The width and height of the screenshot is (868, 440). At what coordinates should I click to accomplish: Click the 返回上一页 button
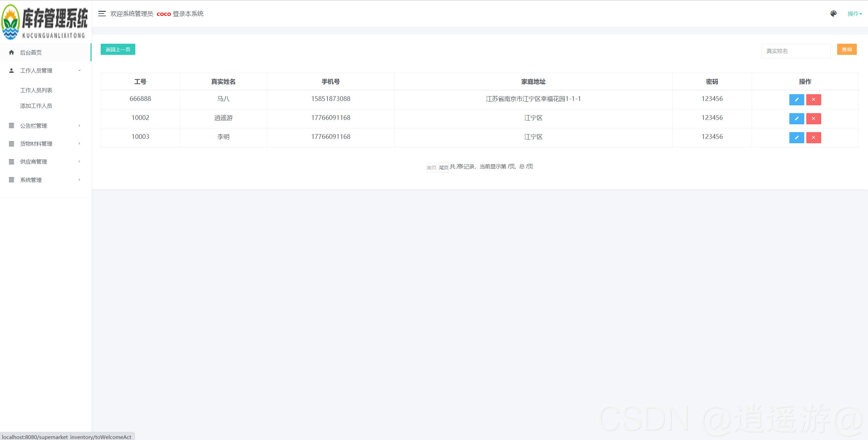[x=118, y=49]
